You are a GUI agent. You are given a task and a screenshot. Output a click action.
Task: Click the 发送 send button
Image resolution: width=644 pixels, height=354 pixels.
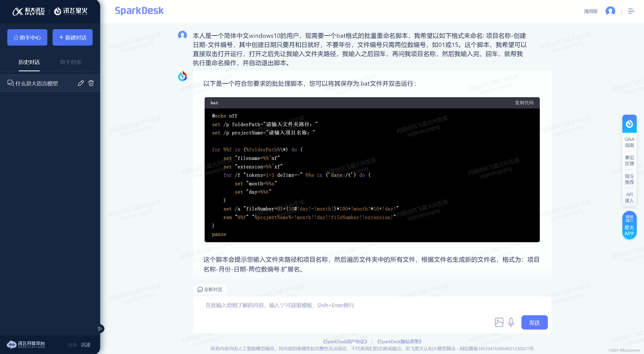click(x=534, y=323)
